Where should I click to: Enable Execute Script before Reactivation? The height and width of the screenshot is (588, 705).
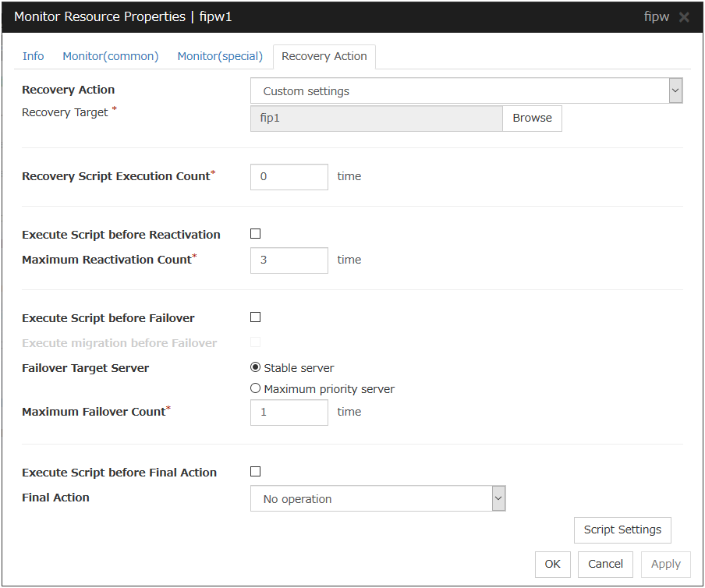255,234
